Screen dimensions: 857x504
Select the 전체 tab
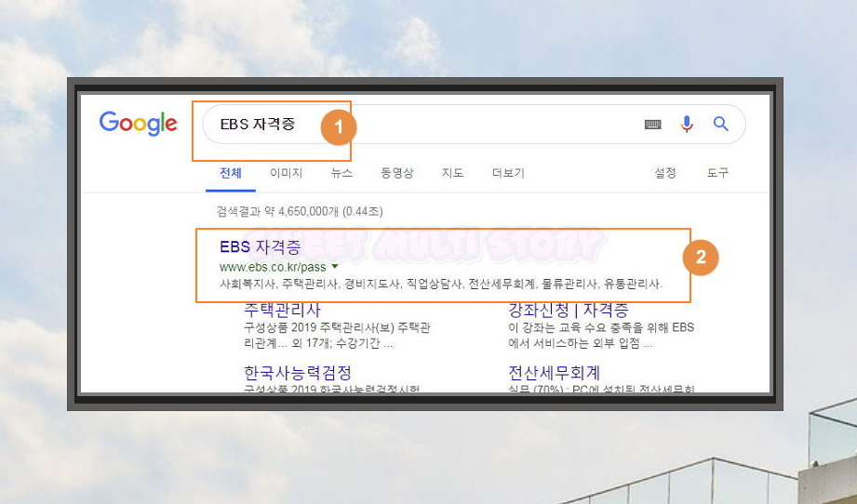click(230, 173)
